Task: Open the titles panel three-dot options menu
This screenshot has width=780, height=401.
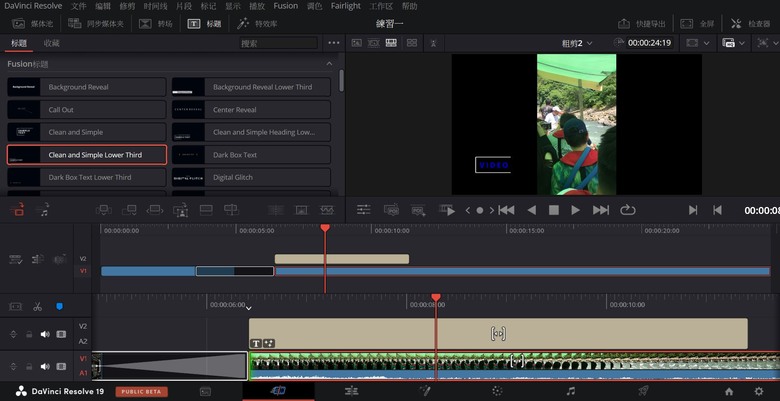Action: tap(334, 43)
